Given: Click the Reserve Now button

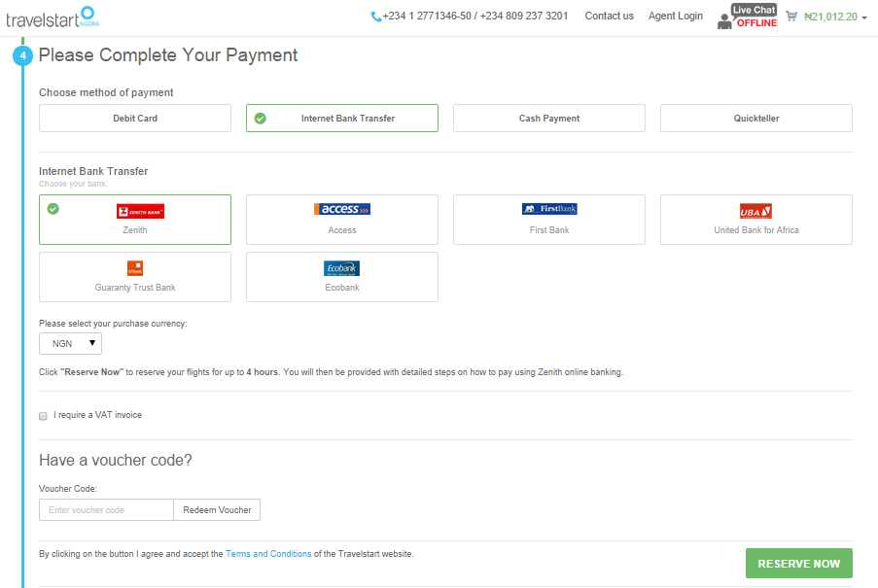Looking at the screenshot, I should coord(799,564).
